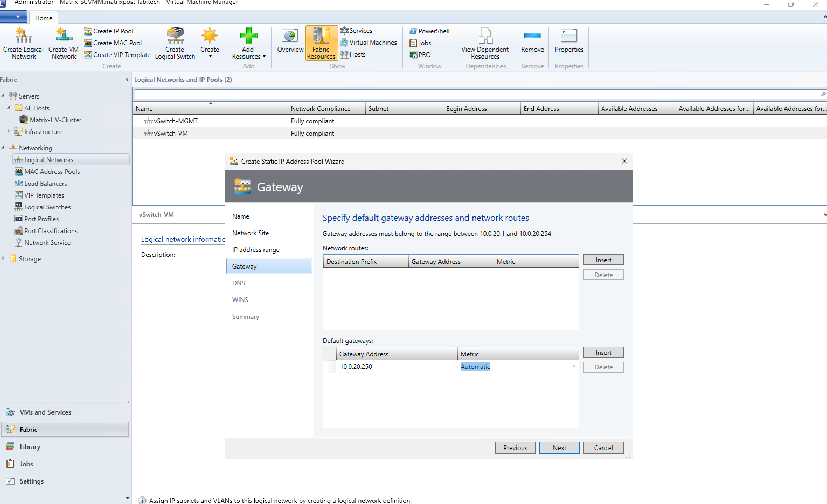827x504 pixels.
Task: Show Services from ribbon
Action: point(357,31)
